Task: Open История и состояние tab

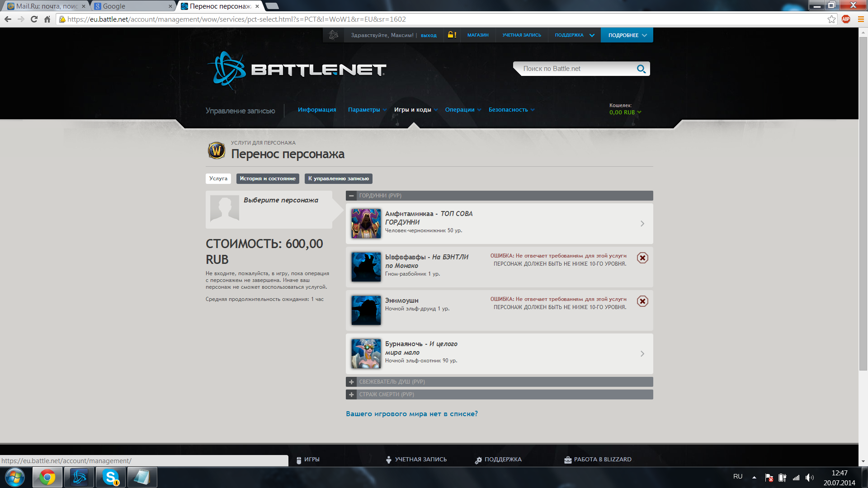Action: click(268, 178)
